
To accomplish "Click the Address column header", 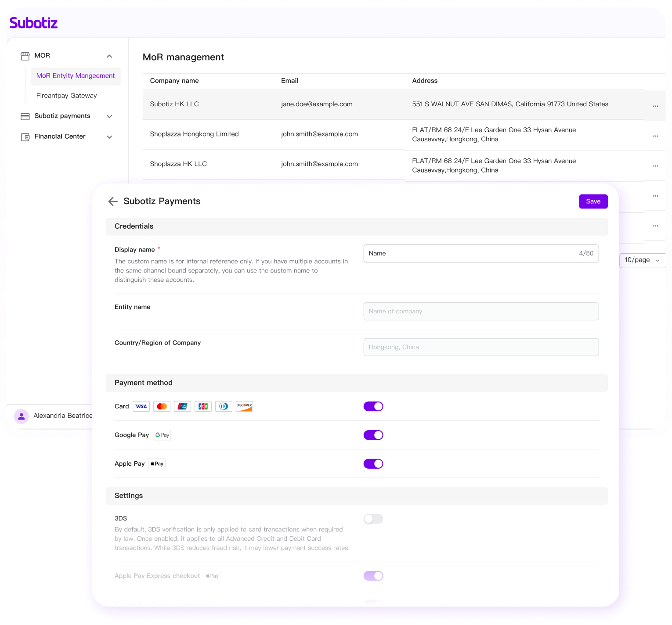I will 425,81.
